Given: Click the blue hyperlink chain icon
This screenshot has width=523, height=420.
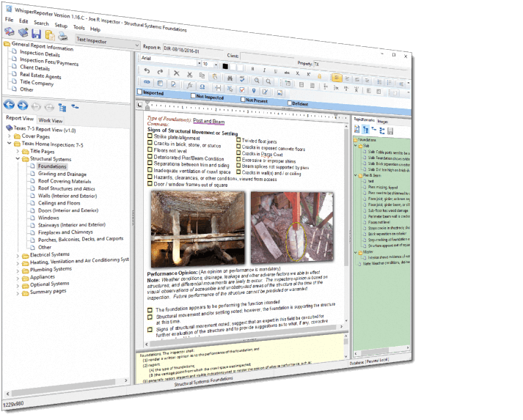Looking at the screenshot, I should pyautogui.click(x=147, y=81).
